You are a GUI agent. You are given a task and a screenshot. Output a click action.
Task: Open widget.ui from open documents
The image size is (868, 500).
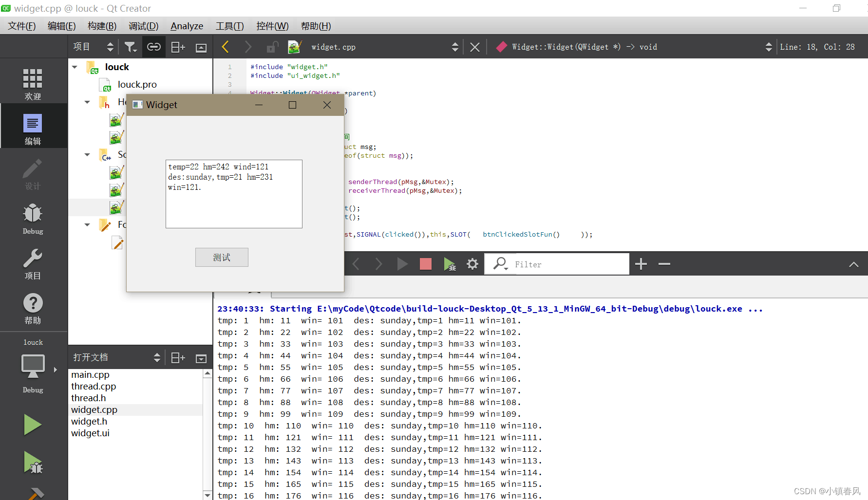pyautogui.click(x=90, y=433)
